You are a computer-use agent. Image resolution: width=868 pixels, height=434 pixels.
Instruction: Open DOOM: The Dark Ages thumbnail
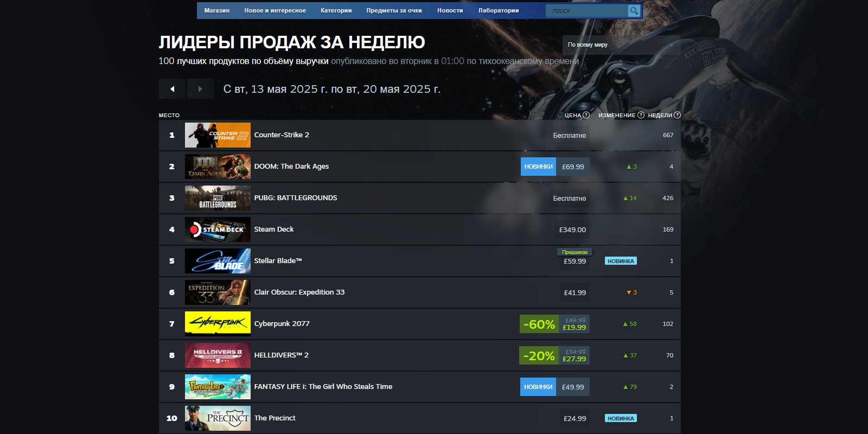coord(218,167)
